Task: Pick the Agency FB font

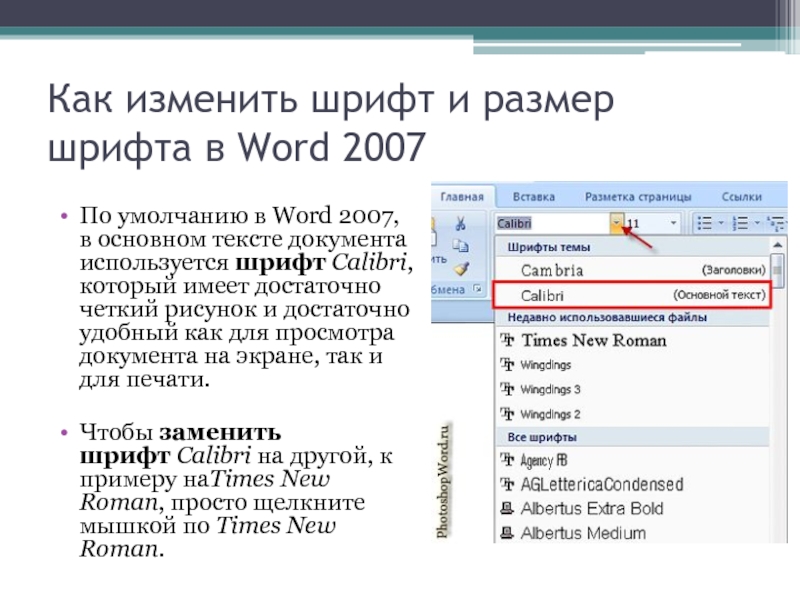Action: [632, 460]
